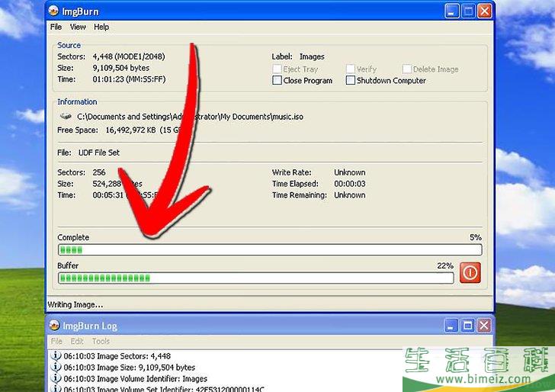The height and width of the screenshot is (392, 555).
Task: Click the ImgBurn Log title bar icon
Action: pos(54,325)
